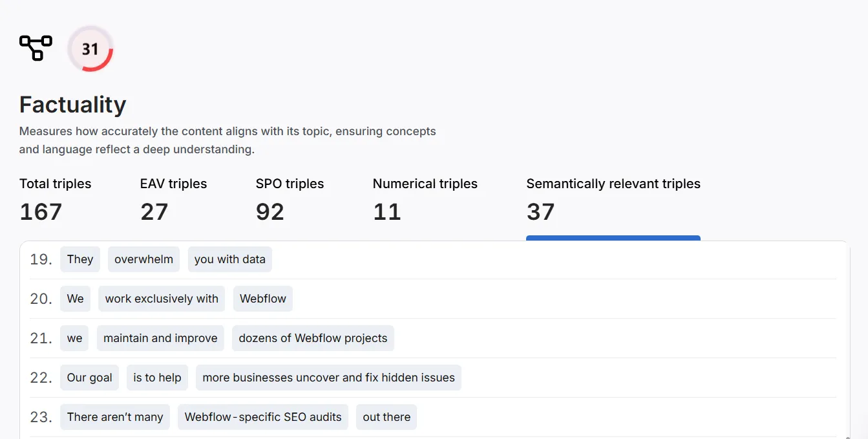Click the Factuality heading
Image resolution: width=868 pixels, height=439 pixels.
point(72,105)
